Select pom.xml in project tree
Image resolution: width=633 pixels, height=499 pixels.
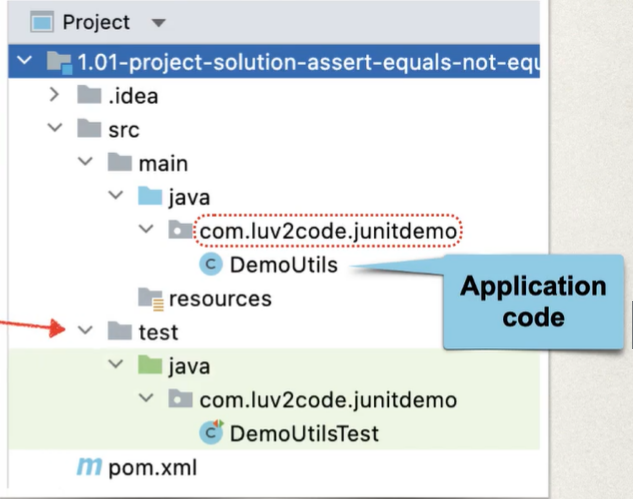point(152,467)
